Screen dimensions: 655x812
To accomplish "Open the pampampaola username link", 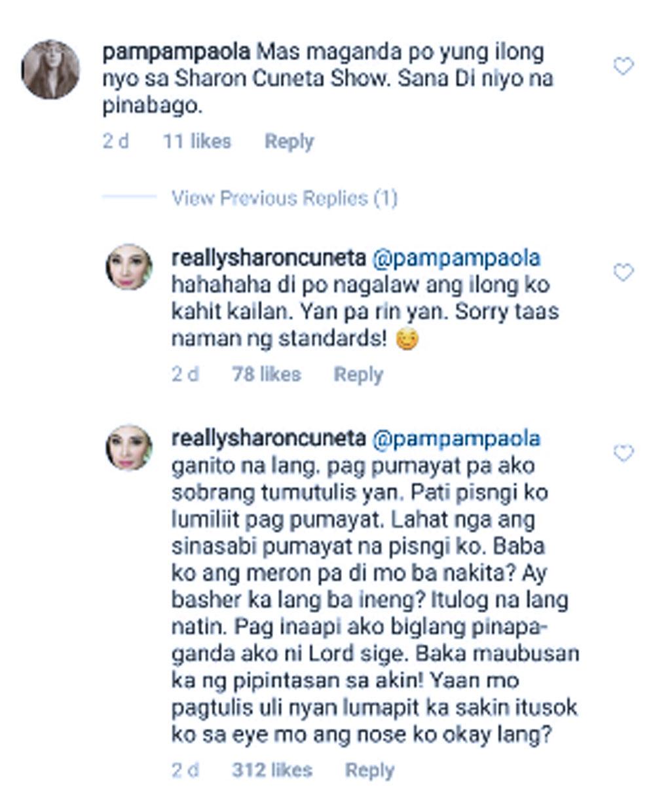I will pyautogui.click(x=176, y=52).
